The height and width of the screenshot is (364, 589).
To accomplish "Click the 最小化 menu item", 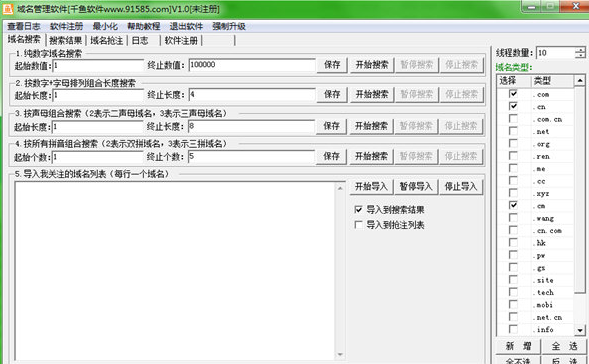I will click(105, 26).
